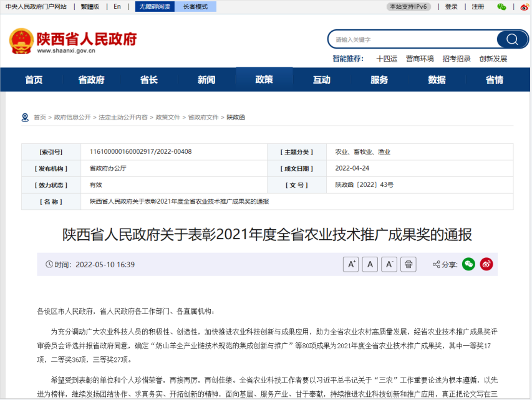Open the 首页 navigation tab

tap(34, 80)
